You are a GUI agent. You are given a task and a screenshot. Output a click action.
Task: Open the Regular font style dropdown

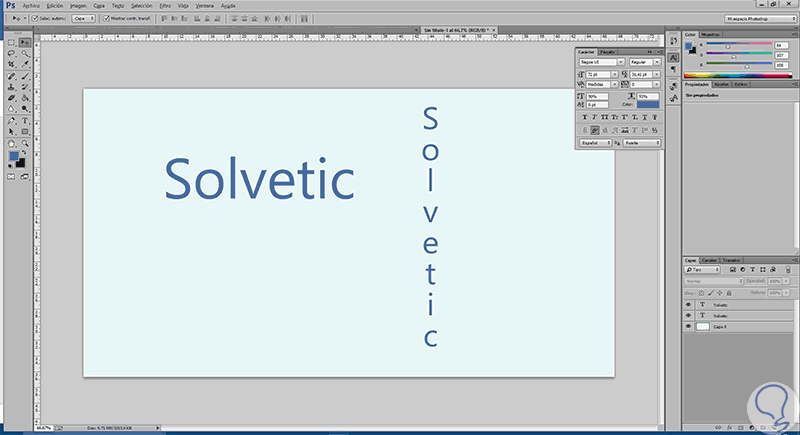(657, 62)
